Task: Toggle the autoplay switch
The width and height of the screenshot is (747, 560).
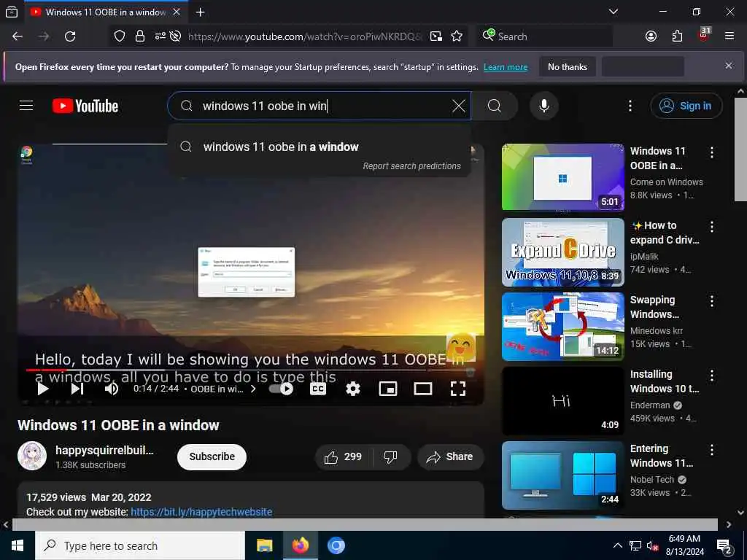Action: [281, 389]
